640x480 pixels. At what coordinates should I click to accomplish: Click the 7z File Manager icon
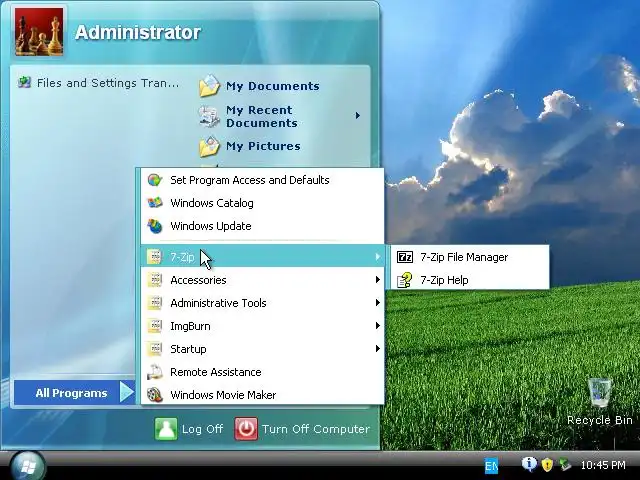[405, 257]
